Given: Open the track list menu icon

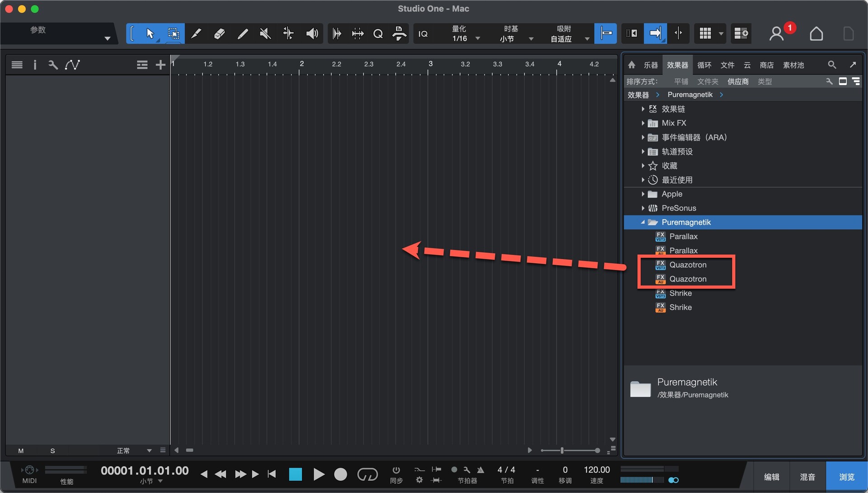Looking at the screenshot, I should (17, 65).
